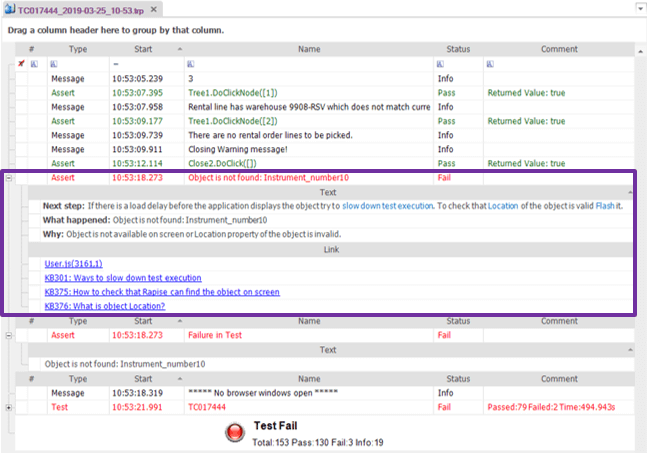Click the filter icon in the # column

coord(34,64)
